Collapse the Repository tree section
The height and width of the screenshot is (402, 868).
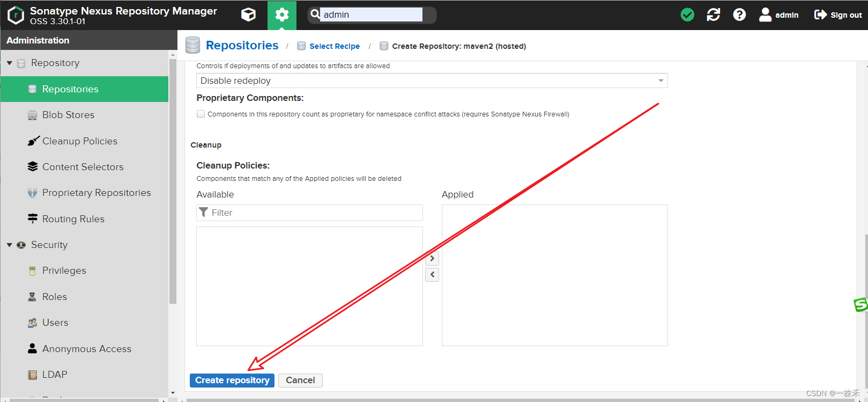coord(10,63)
